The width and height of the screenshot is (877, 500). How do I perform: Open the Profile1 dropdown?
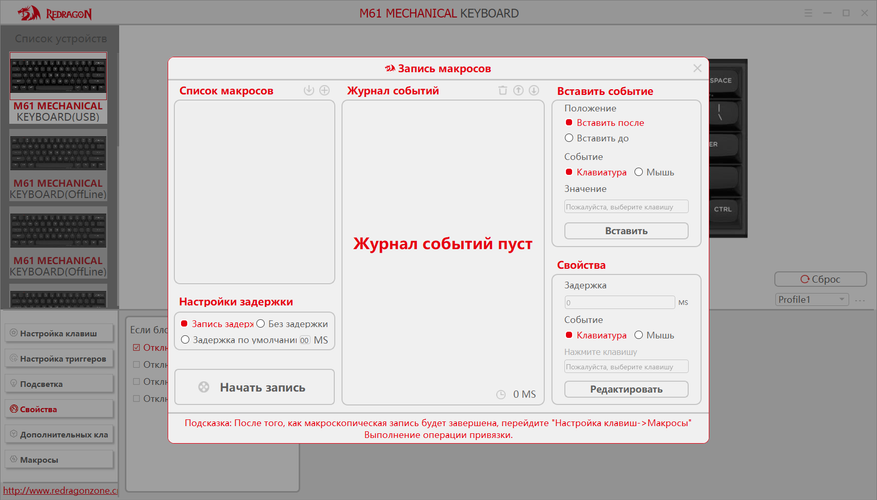pos(811,299)
